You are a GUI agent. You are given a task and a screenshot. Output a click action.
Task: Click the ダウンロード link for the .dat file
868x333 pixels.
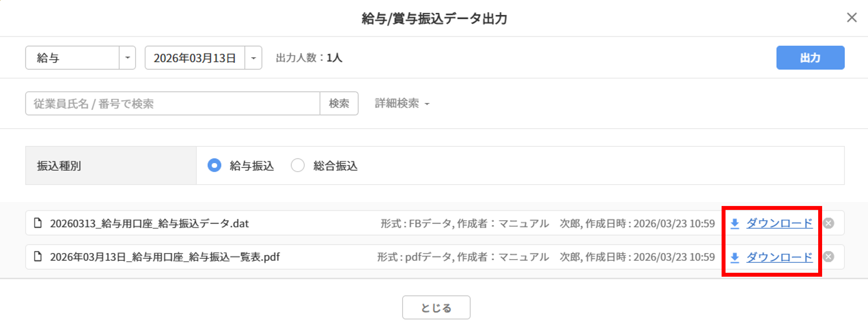pos(779,223)
